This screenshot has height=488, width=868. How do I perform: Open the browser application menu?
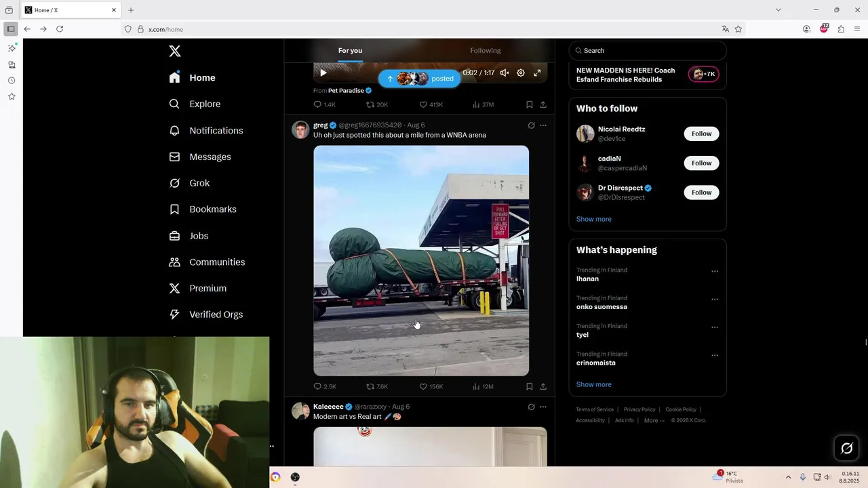(x=858, y=29)
